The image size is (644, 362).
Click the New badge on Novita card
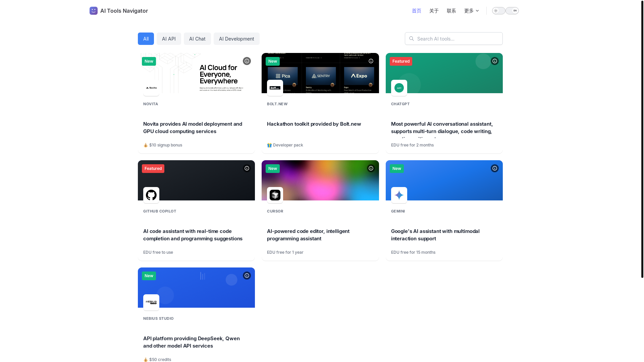click(149, 61)
